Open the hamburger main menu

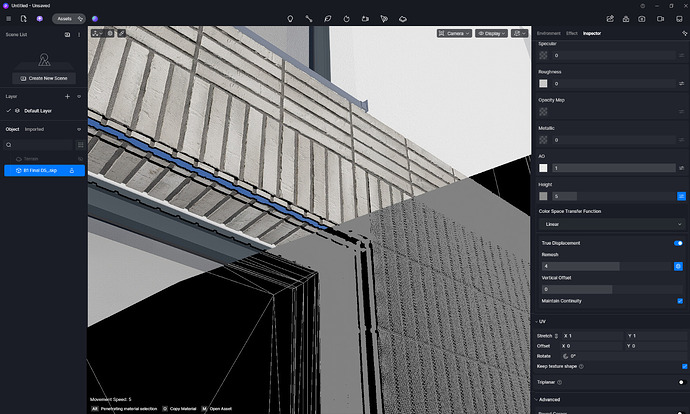[8, 19]
